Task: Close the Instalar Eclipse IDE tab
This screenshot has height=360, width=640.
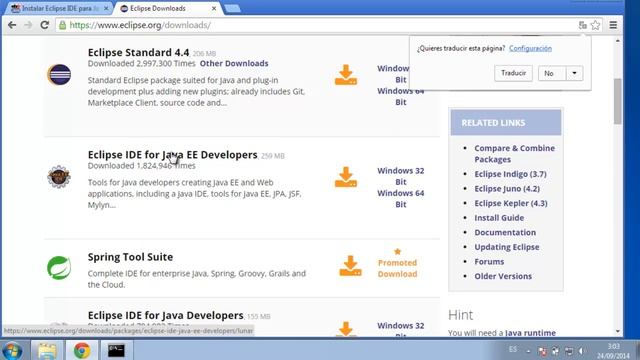Action: 106,8
